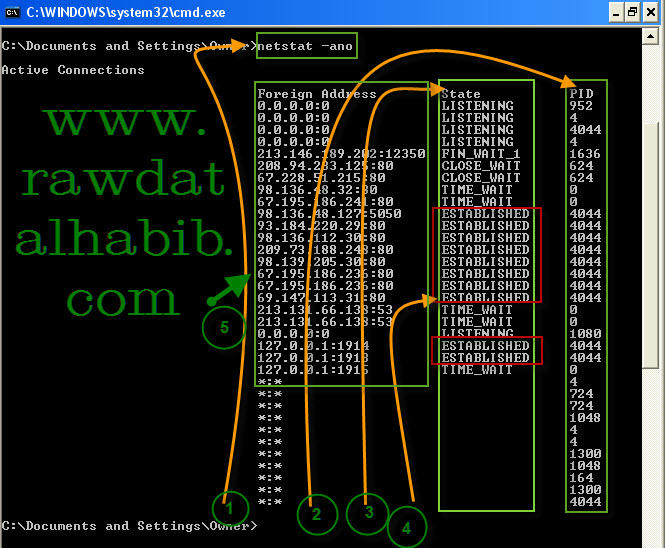Click the green circle numbered 2
Image resolution: width=665 pixels, height=548 pixels.
point(317,515)
